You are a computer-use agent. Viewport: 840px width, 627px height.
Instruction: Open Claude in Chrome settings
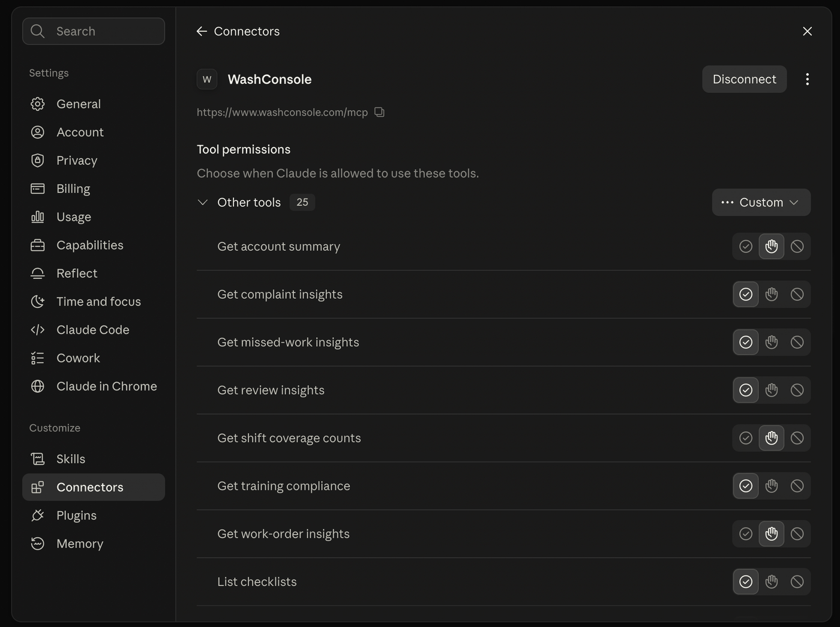click(x=94, y=386)
